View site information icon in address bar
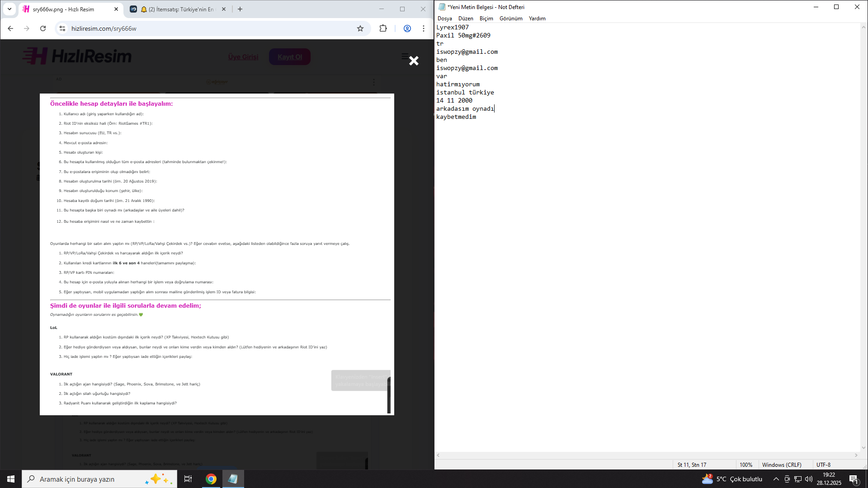 point(62,28)
